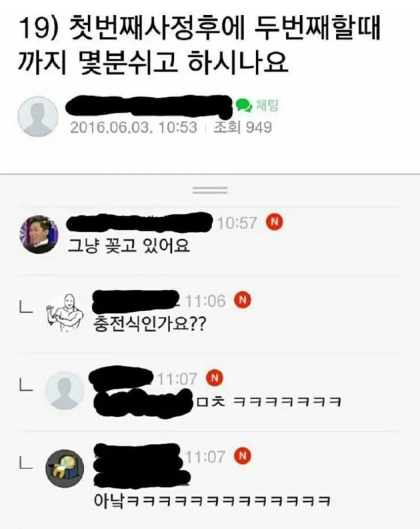
Task: Click the 채팅 label next to author
Action: tap(267, 105)
